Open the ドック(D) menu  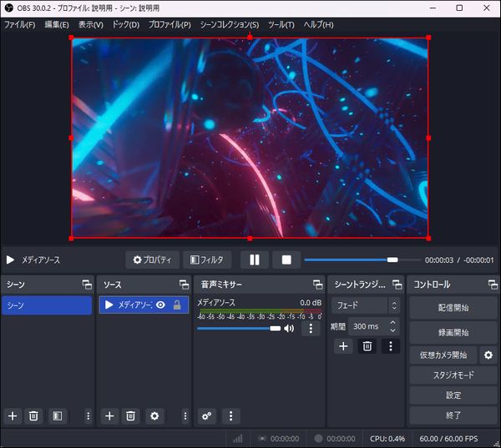[126, 24]
